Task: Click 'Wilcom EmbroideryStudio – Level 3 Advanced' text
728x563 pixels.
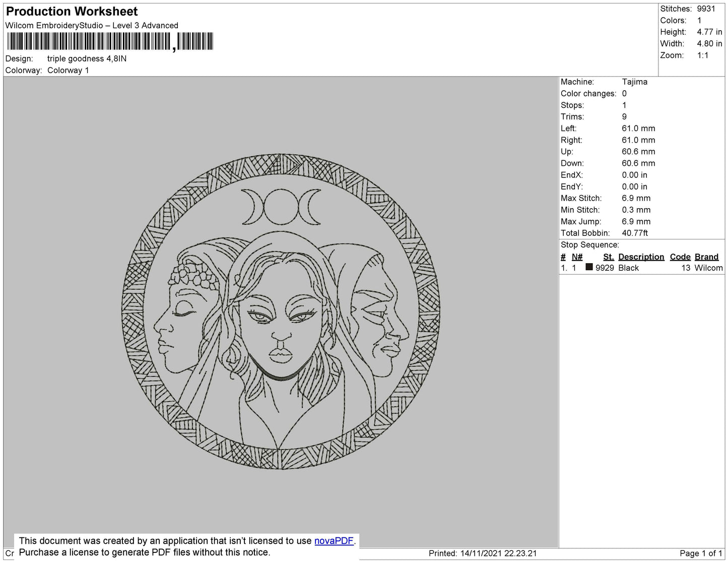Action: pos(92,26)
